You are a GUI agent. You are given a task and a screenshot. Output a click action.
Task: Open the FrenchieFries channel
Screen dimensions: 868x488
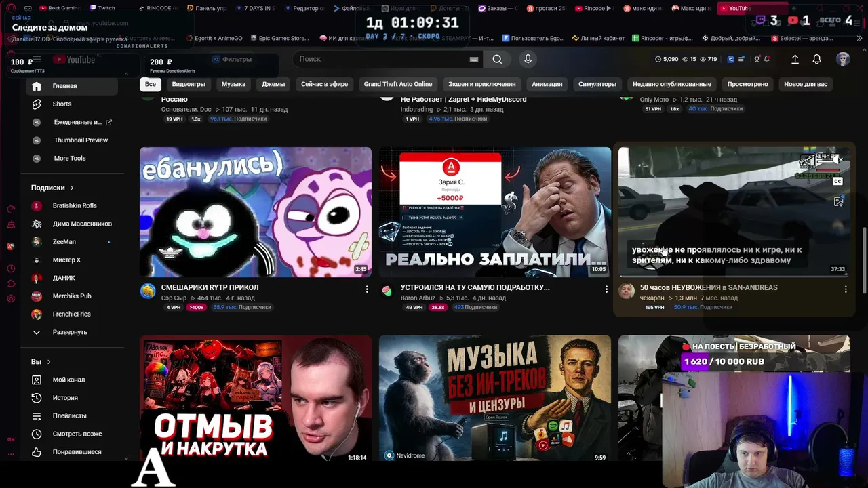coord(72,314)
